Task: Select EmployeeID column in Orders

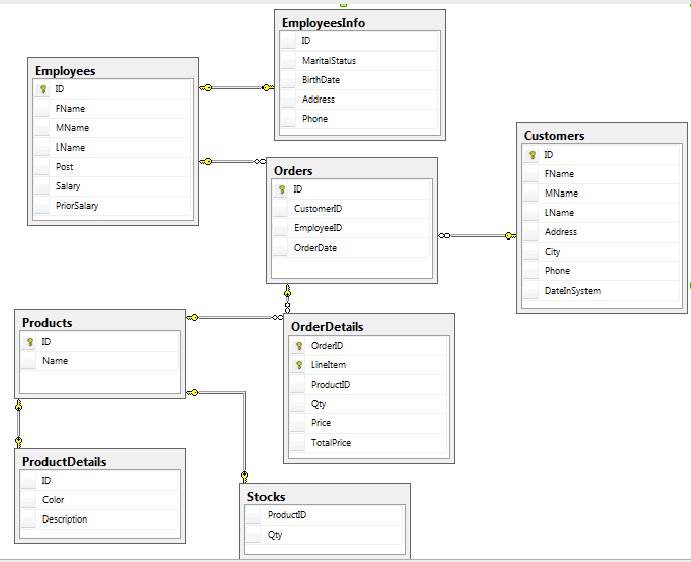Action: (351, 228)
